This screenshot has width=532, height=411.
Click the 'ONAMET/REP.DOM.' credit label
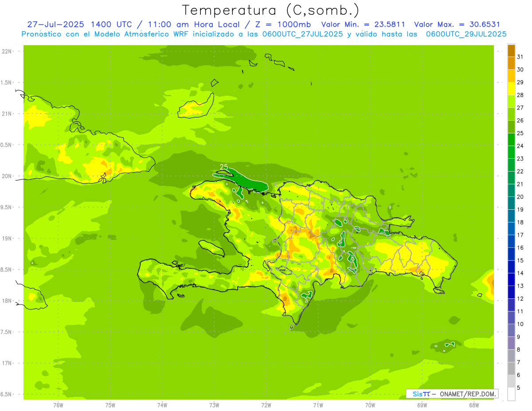point(468,394)
